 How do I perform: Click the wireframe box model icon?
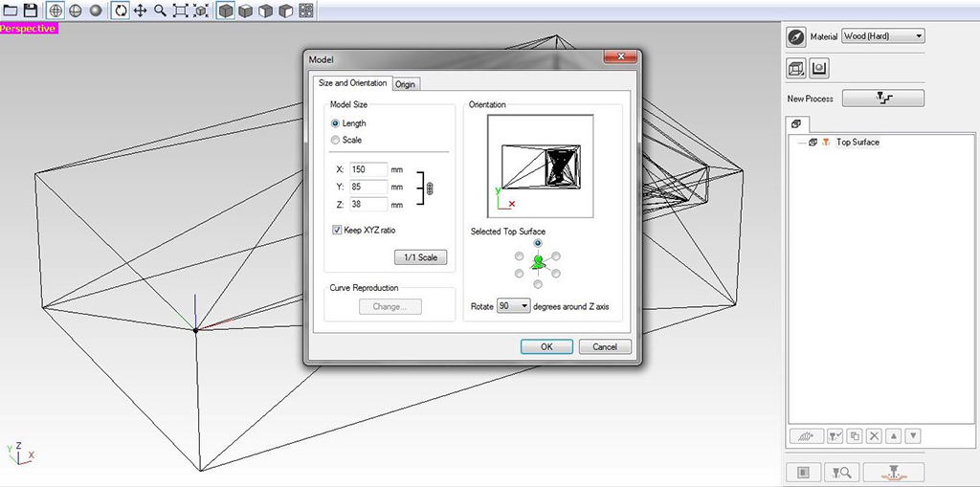point(796,69)
